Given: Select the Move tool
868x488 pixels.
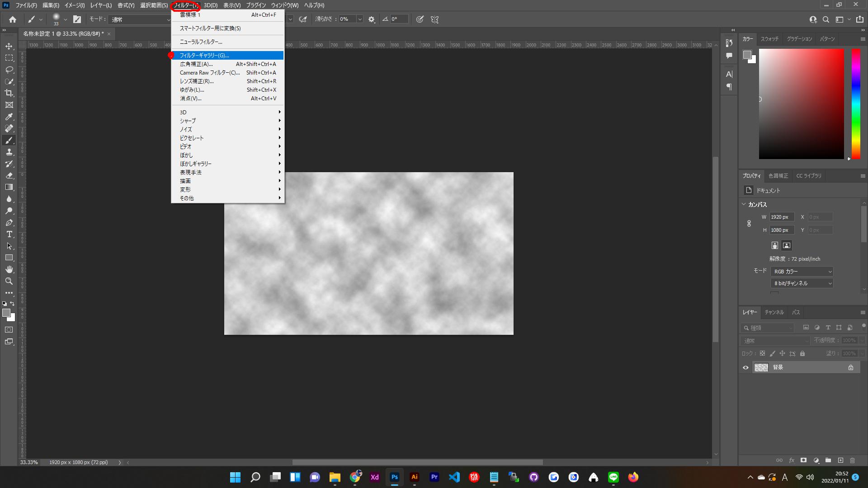Looking at the screenshot, I should point(9,47).
